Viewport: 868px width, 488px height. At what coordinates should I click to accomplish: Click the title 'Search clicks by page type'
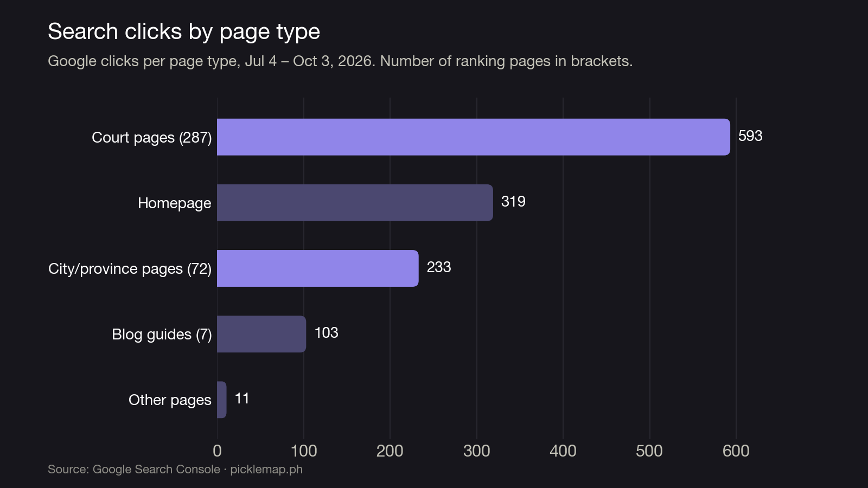point(184,31)
